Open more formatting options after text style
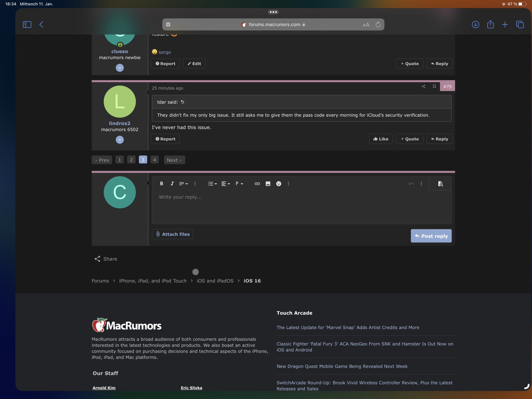The image size is (532, 399). pyautogui.click(x=195, y=184)
